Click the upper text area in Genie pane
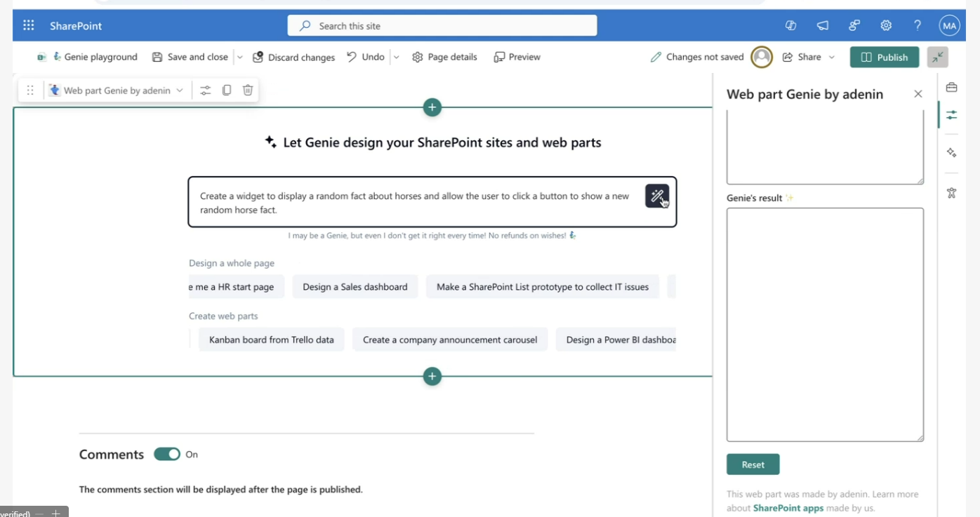The height and width of the screenshot is (517, 980). click(x=825, y=149)
